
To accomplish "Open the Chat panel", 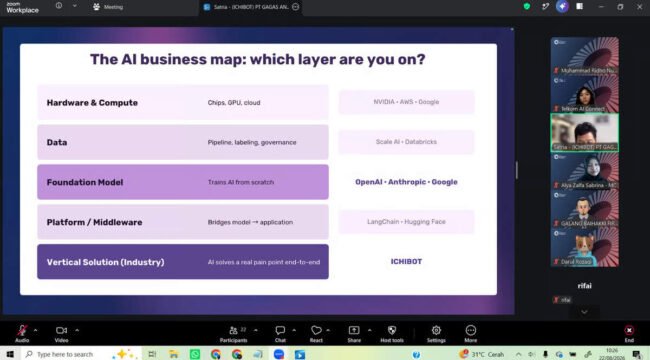I will 280,333.
